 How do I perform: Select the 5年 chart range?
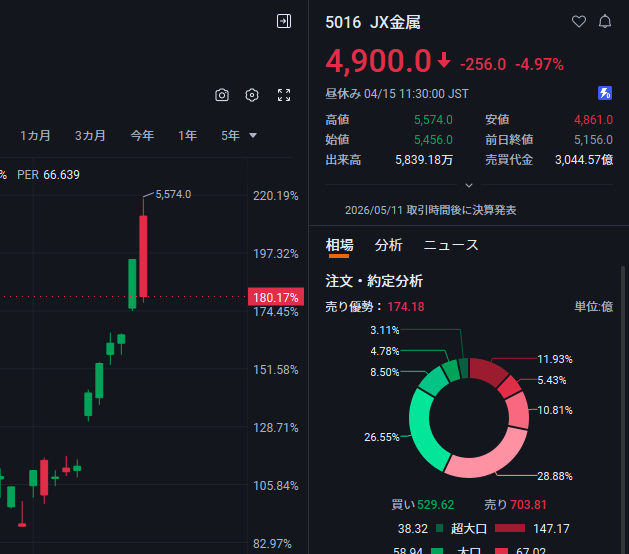coord(231,136)
